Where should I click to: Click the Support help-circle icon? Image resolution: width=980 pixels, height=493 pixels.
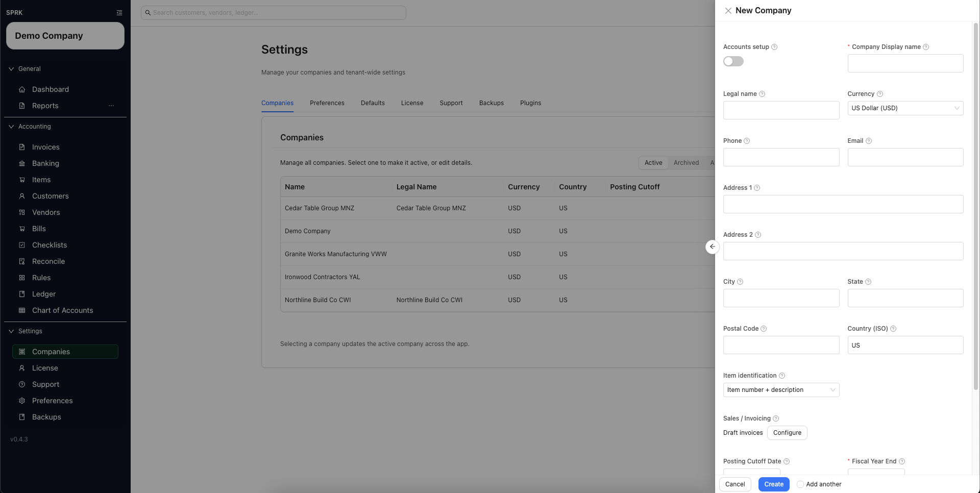click(22, 384)
